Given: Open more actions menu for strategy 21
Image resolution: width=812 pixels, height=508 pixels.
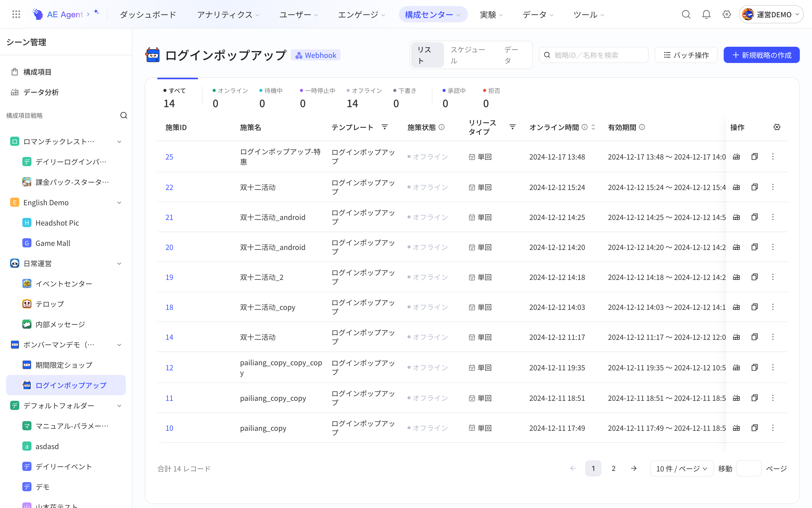Looking at the screenshot, I should click(773, 217).
